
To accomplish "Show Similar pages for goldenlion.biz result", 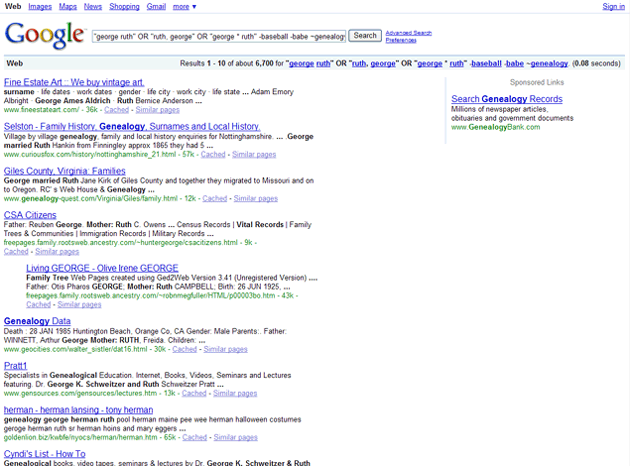I will [x=235, y=437].
